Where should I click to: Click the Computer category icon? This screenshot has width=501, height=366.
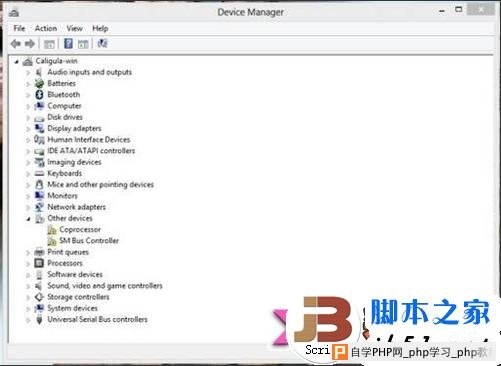coord(39,106)
